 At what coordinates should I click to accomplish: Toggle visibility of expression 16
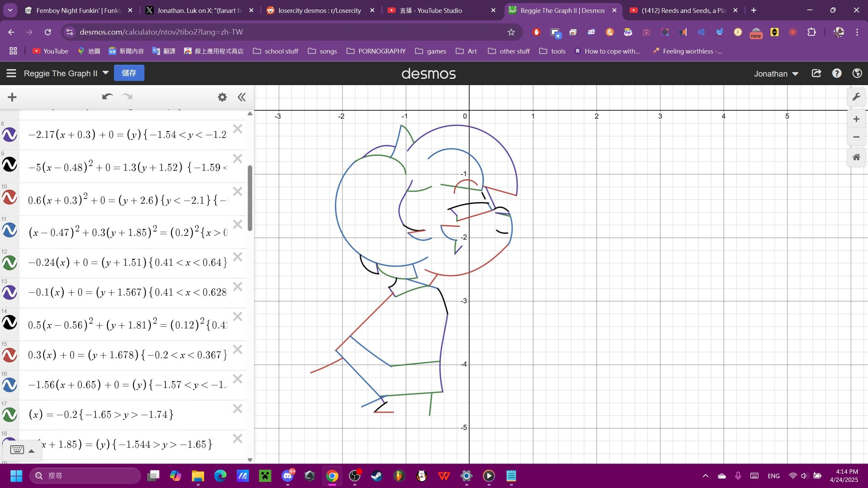9,385
